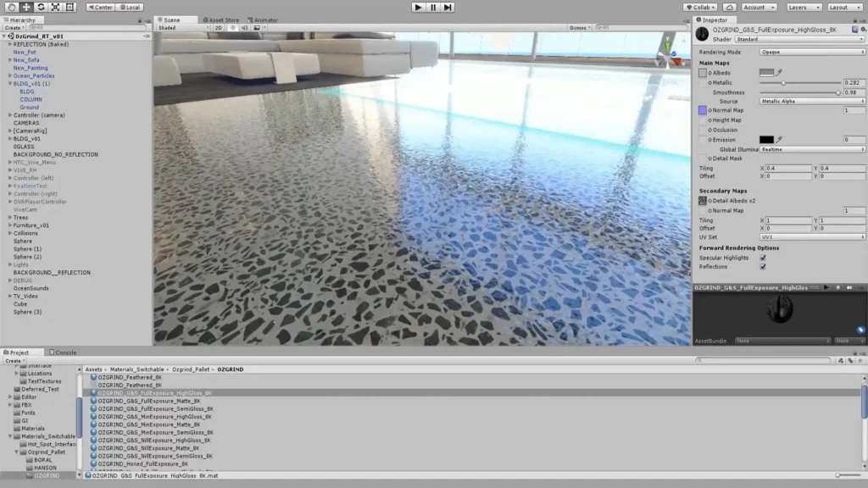This screenshot has width=868, height=488.
Task: Expand the Shaded draw mode dropdown
Action: pyautogui.click(x=182, y=27)
